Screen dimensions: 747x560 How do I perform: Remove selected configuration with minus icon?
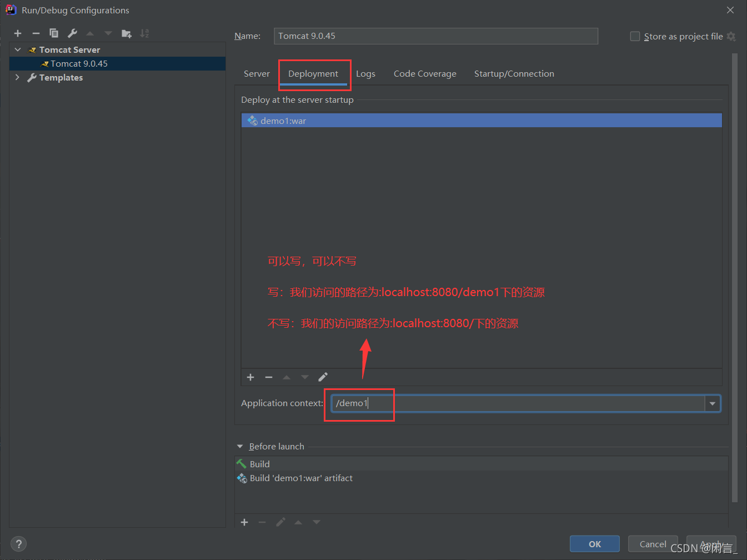tap(36, 33)
